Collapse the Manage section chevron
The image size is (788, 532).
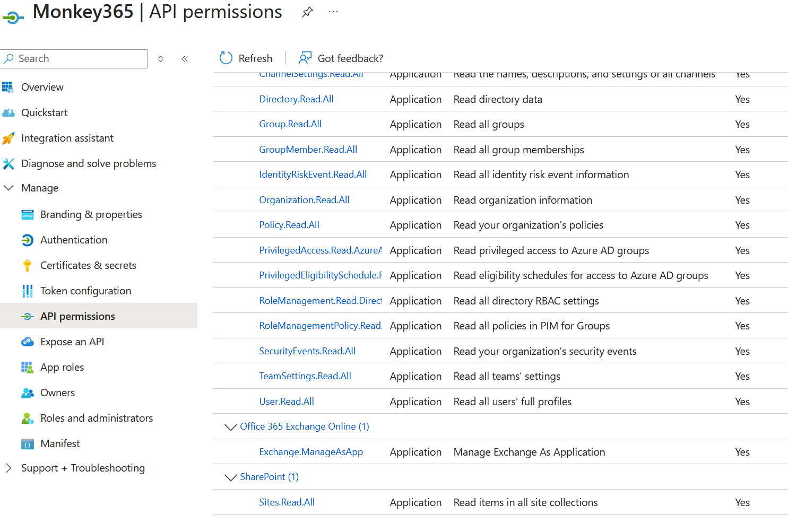[8, 188]
